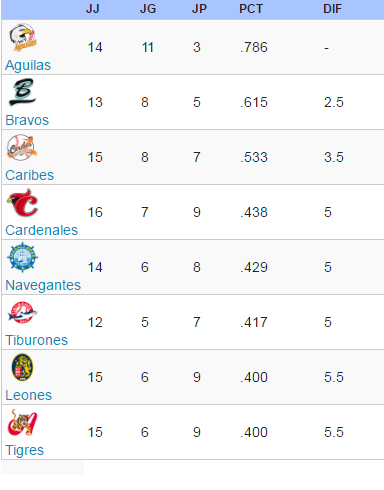Click the Bravos B team logo
Screen dimensions: 384x490
(x=22, y=92)
